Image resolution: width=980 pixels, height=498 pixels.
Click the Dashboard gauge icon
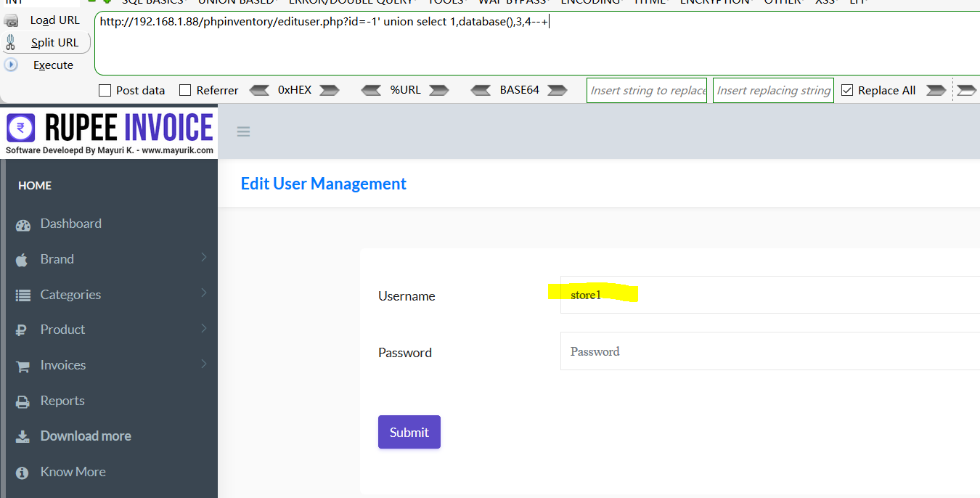point(23,225)
